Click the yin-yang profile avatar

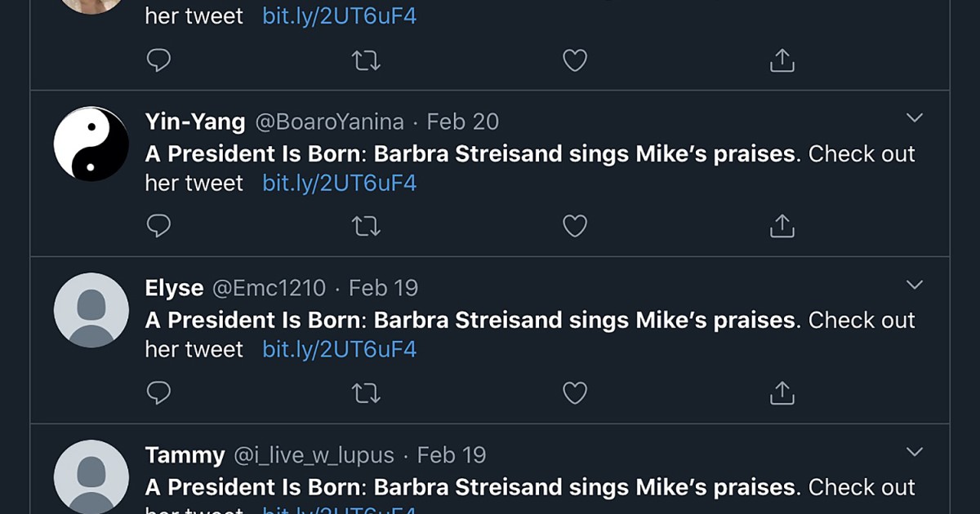click(x=91, y=144)
